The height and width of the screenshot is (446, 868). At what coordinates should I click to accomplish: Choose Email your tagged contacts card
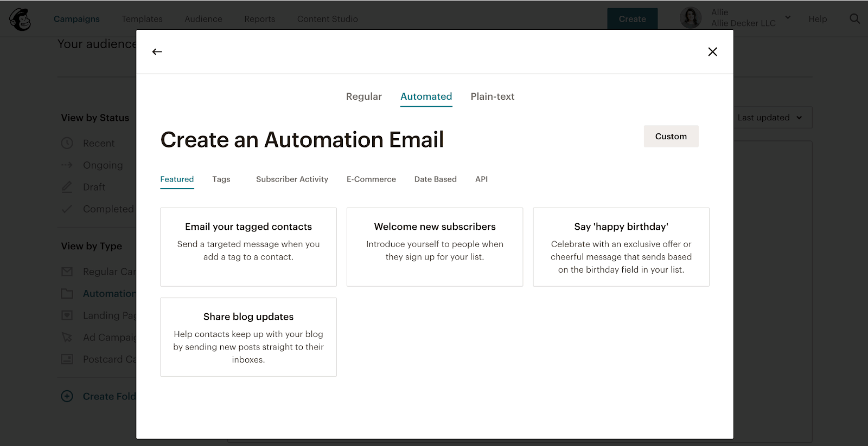coord(248,247)
